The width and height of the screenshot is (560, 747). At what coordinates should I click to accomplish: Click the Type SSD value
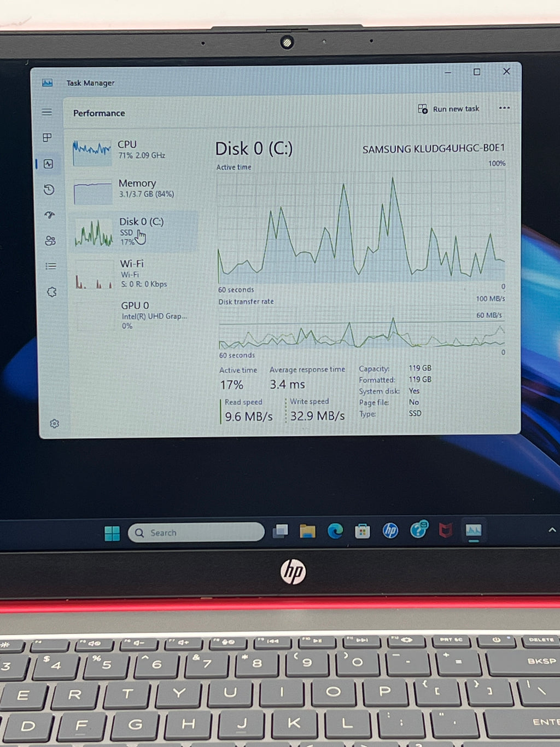pyautogui.click(x=415, y=413)
